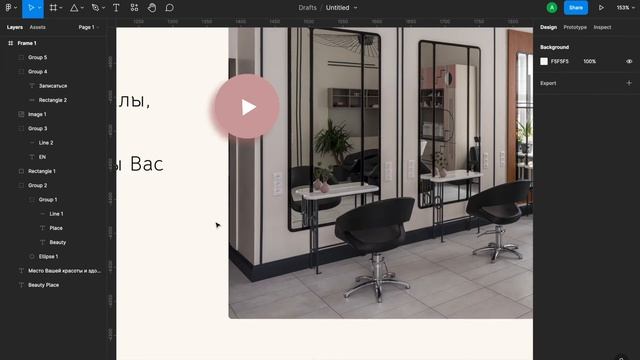The width and height of the screenshot is (640, 360).
Task: Select the Shape tool triangle icon
Action: 74,7
